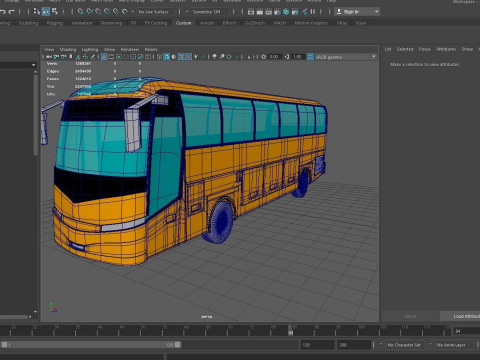This screenshot has width=480, height=360.
Task: Toggle wireframe display cube icon
Action: (x=159, y=57)
